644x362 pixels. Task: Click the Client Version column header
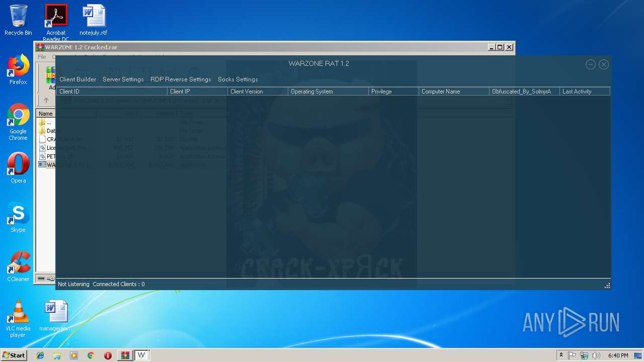pyautogui.click(x=258, y=92)
